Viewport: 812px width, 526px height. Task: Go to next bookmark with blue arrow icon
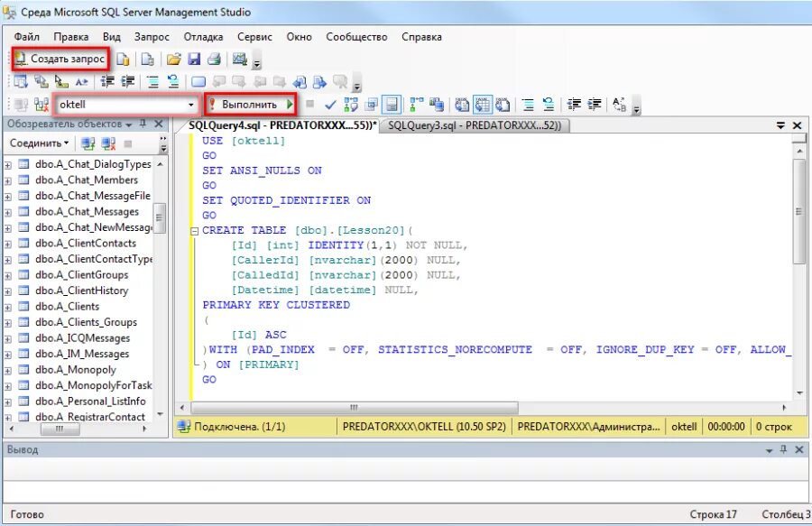tap(320, 82)
